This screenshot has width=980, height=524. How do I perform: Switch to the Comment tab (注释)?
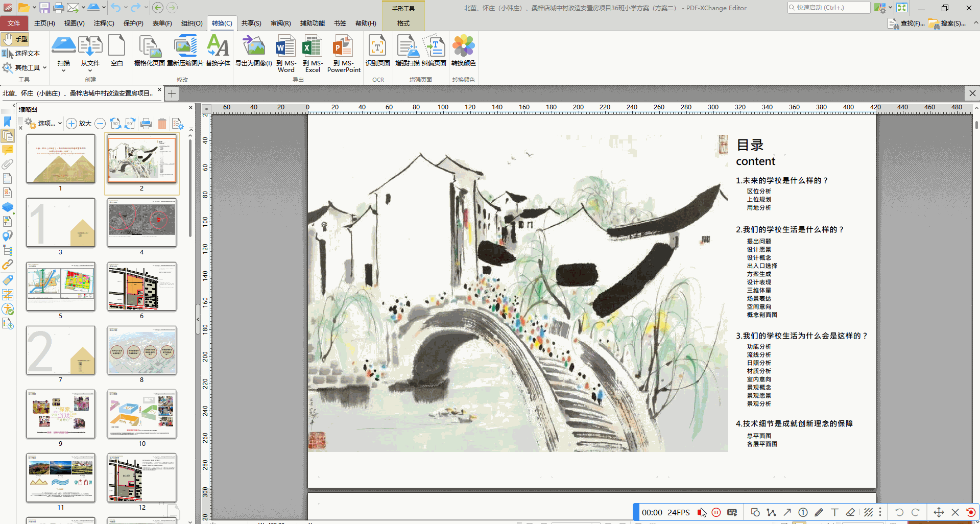tap(104, 23)
